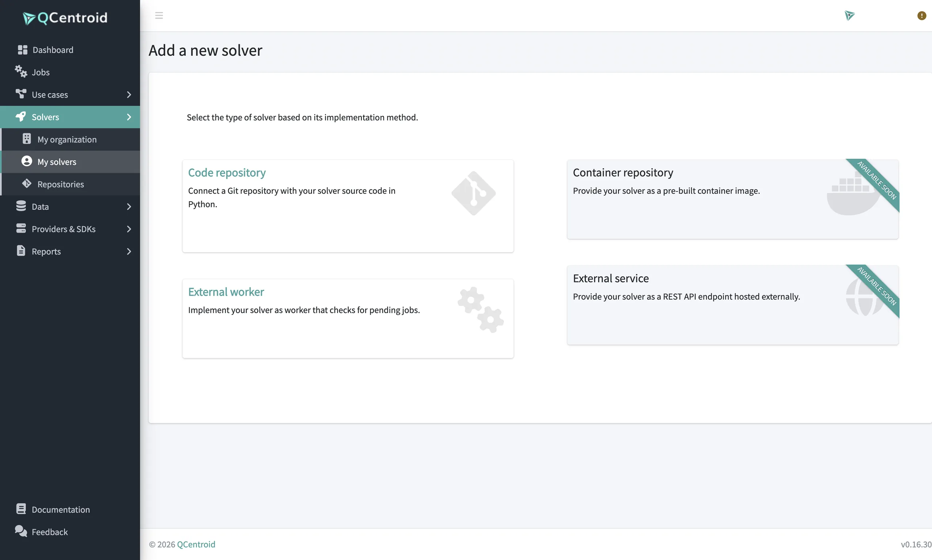Click the Container repository card title
This screenshot has width=932, height=560.
click(623, 173)
